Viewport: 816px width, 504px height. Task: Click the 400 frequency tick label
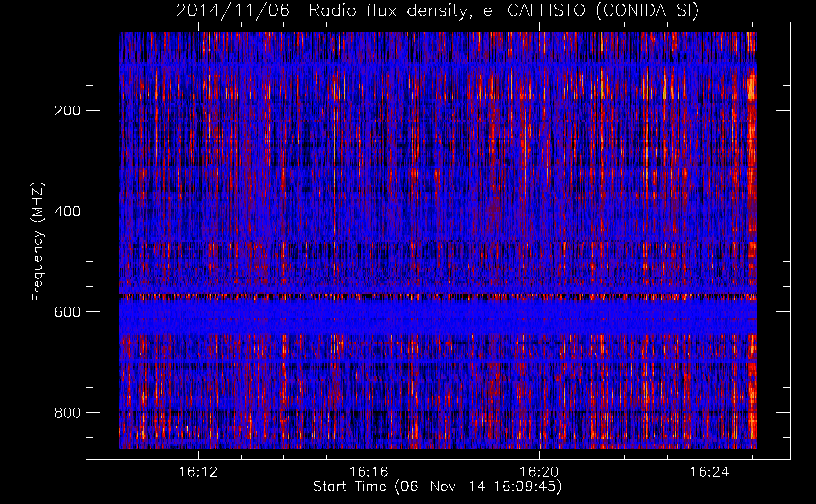67,211
